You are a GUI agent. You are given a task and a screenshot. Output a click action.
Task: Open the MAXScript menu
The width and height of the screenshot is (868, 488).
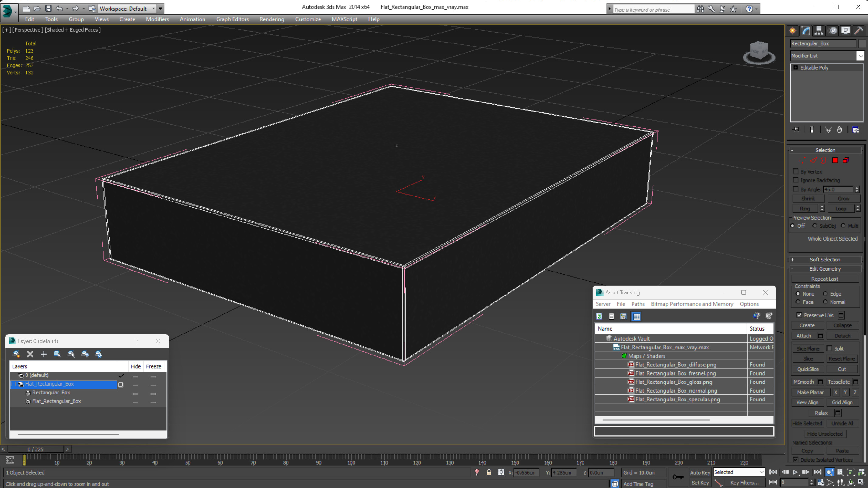click(x=344, y=19)
